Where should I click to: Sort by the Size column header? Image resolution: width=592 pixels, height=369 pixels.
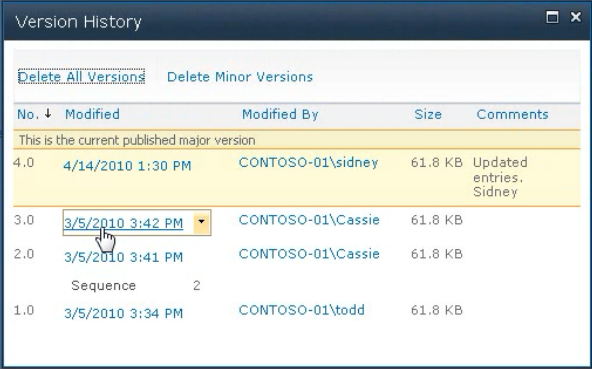428,114
